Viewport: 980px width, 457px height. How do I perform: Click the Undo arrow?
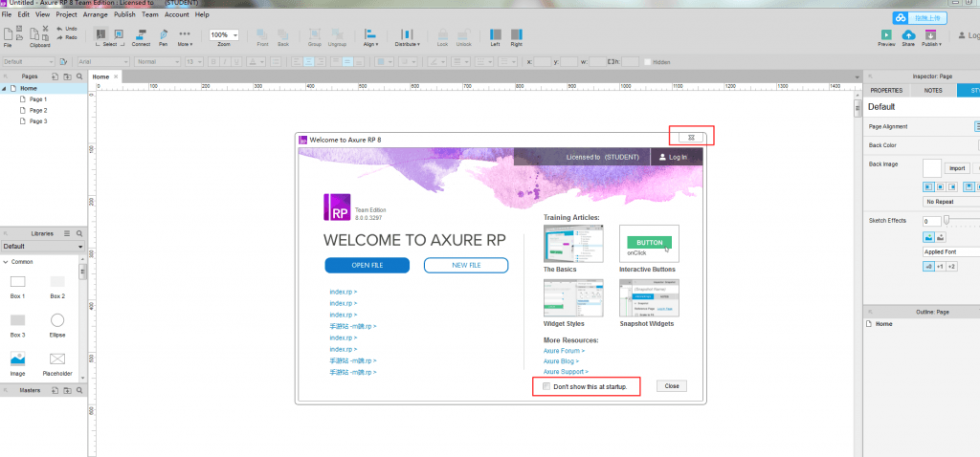coord(59,29)
